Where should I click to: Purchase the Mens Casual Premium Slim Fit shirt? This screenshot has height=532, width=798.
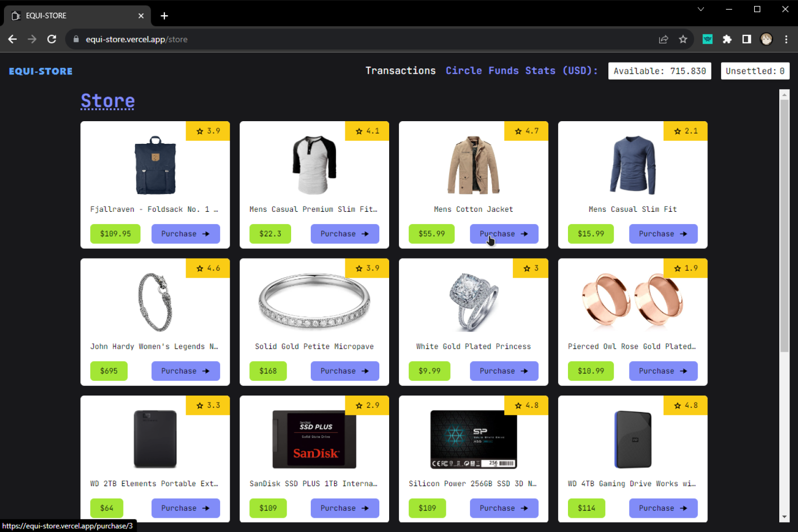pyautogui.click(x=345, y=234)
